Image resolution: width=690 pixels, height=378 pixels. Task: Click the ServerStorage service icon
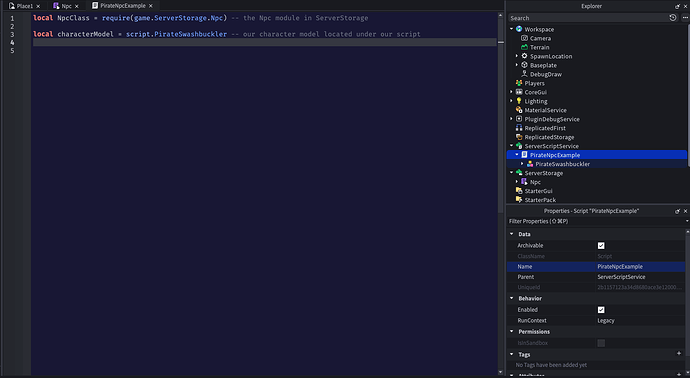click(519, 173)
